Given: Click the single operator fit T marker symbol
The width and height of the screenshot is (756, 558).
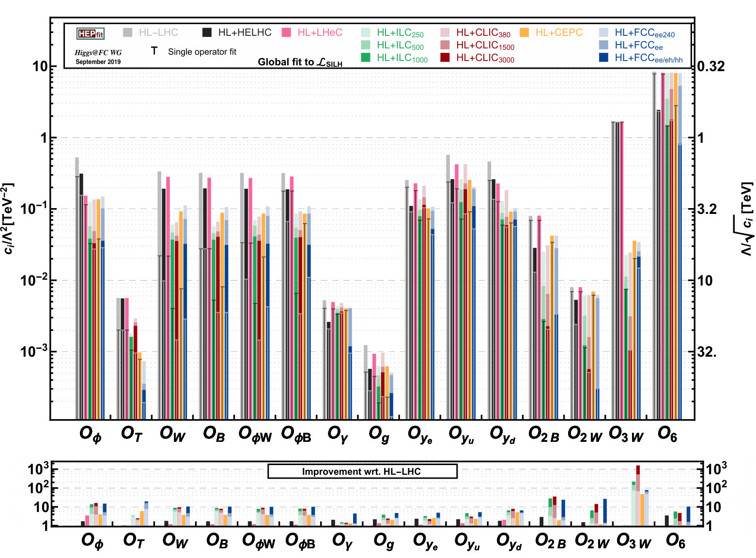Looking at the screenshot, I should 154,51.
